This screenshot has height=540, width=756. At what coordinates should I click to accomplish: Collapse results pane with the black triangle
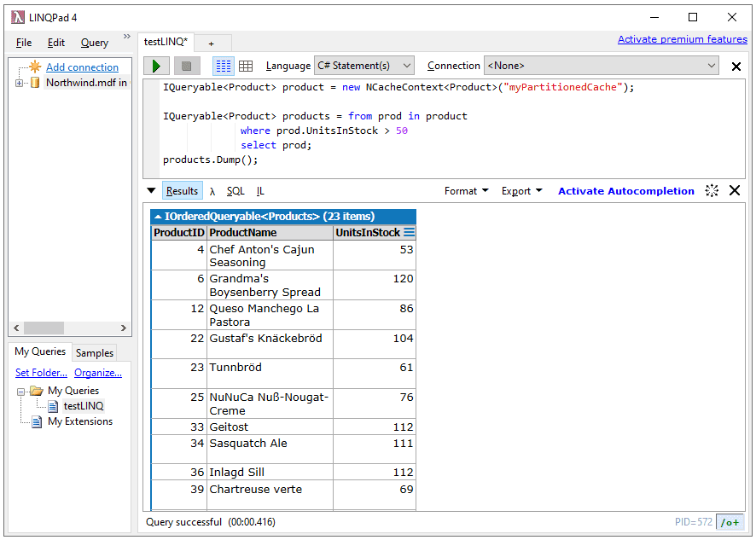[x=151, y=190]
